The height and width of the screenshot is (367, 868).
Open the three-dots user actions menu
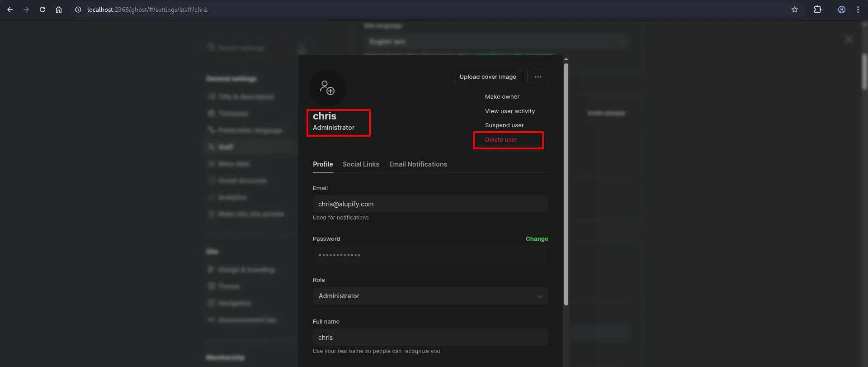(538, 77)
